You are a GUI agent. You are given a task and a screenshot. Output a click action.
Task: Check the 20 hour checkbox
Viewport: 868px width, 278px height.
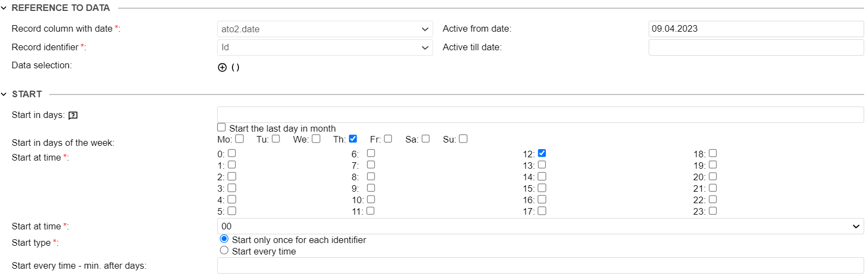click(713, 176)
